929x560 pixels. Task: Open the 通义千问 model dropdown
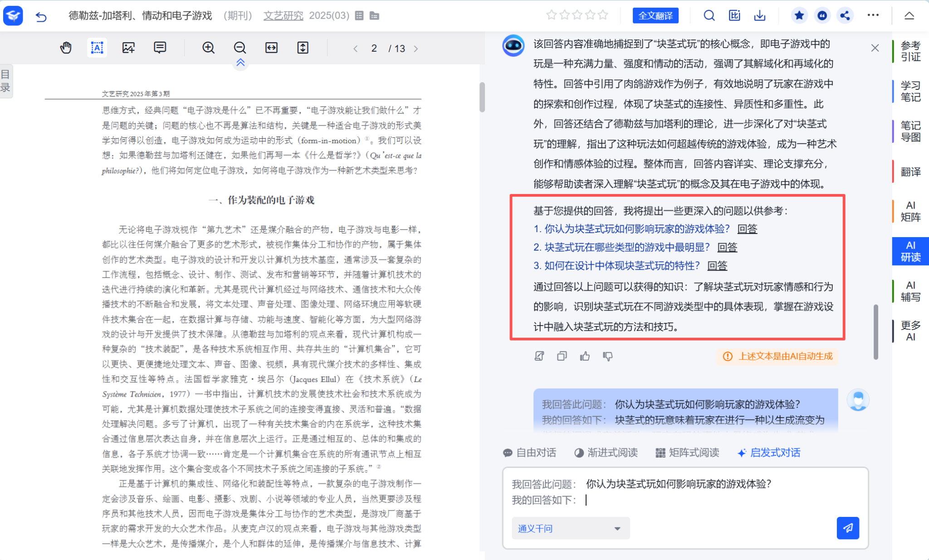[x=570, y=528]
